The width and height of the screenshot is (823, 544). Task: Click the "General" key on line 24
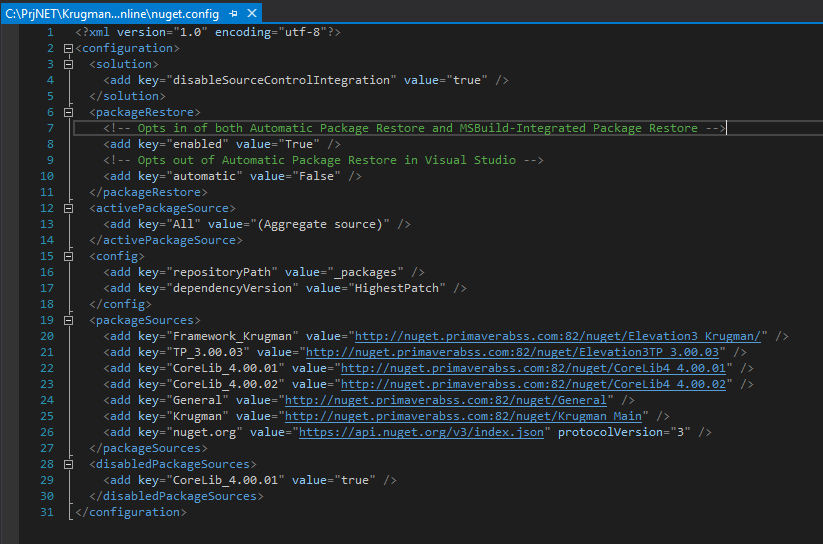click(x=197, y=400)
